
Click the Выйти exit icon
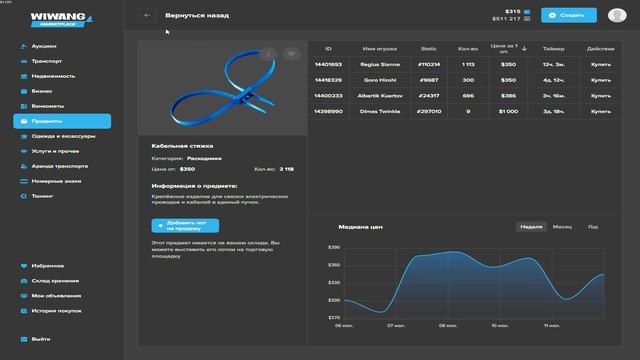[x=24, y=339]
